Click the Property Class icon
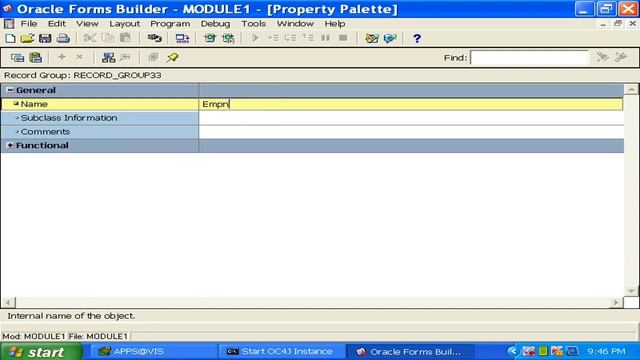 point(108,58)
